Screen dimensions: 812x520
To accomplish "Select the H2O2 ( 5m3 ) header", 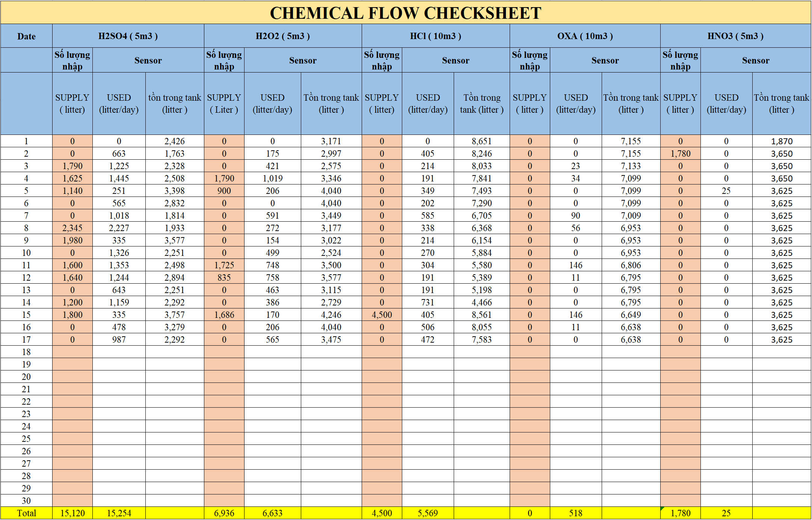I will 283,36.
